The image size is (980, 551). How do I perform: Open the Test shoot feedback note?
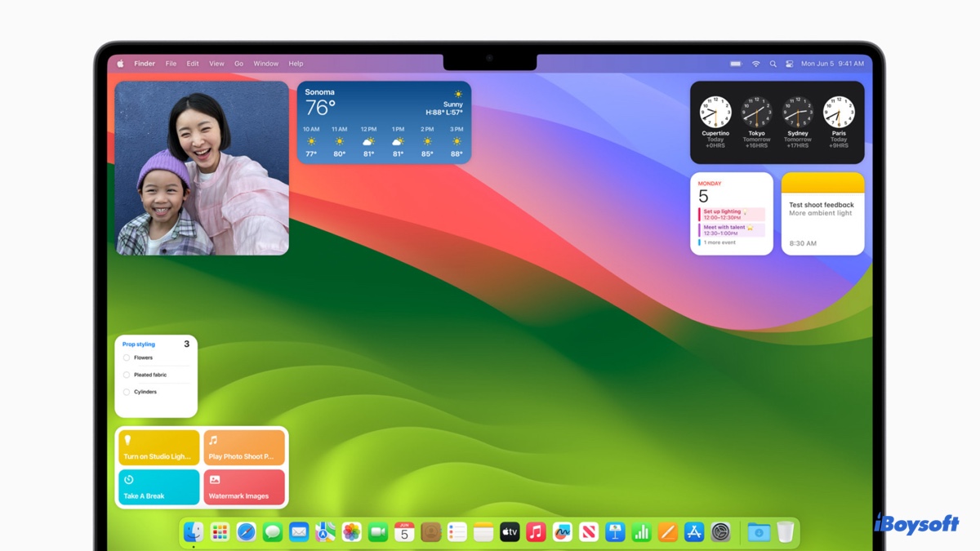(822, 214)
